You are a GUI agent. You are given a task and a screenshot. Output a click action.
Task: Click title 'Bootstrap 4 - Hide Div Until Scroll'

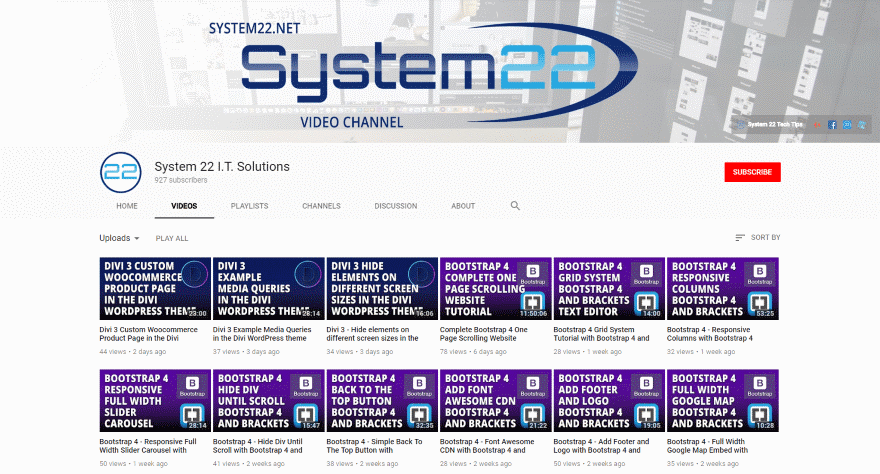coord(258,446)
